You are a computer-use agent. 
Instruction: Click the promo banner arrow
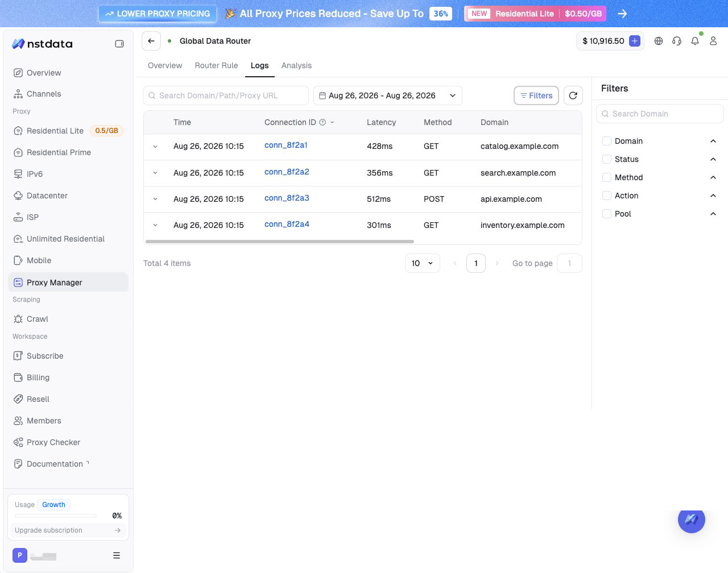622,14
